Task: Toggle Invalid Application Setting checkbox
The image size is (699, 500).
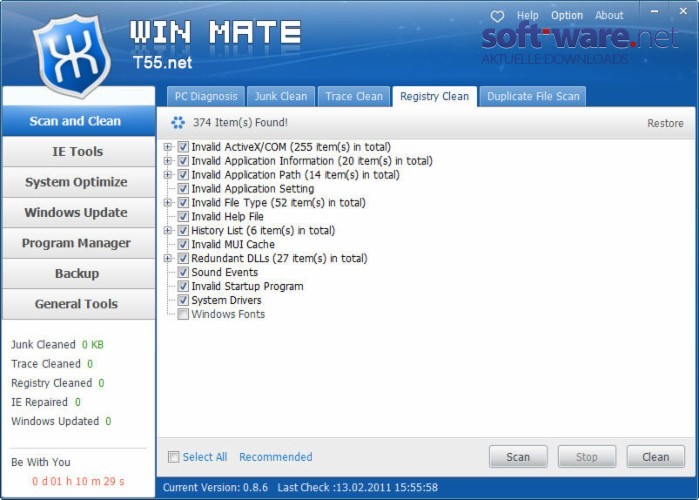Action: coord(183,189)
